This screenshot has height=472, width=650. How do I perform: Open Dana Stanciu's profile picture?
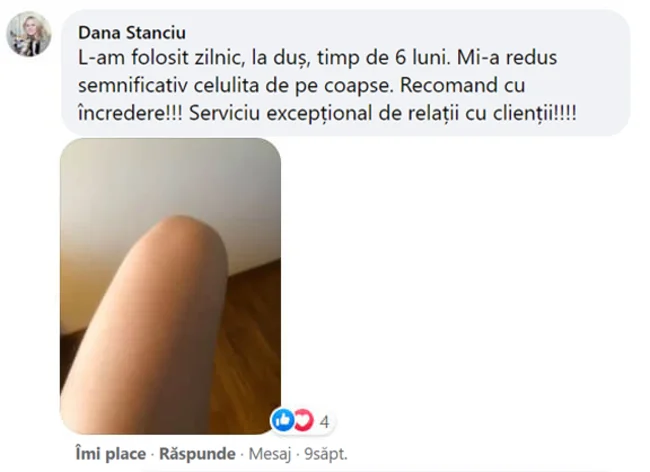point(29,34)
